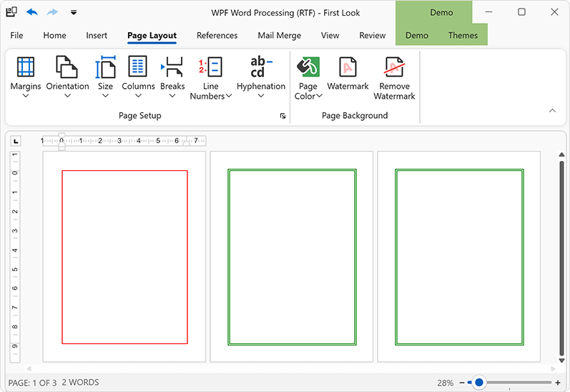Click the Undo arrow in title bar
Screen dimensions: 570x392
(32, 12)
